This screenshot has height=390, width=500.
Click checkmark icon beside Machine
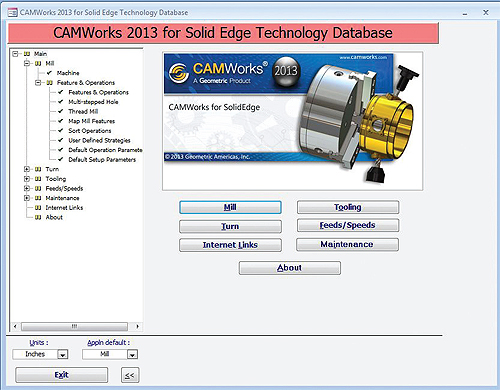tap(50, 73)
